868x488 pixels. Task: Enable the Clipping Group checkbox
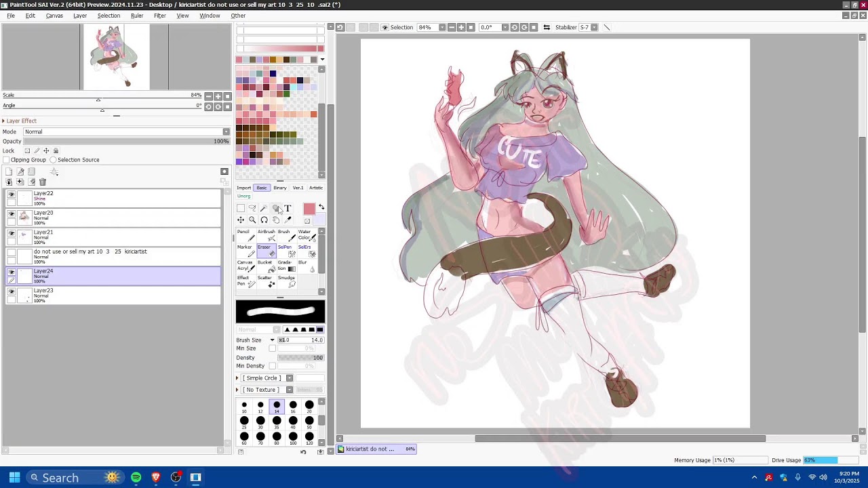(x=6, y=160)
